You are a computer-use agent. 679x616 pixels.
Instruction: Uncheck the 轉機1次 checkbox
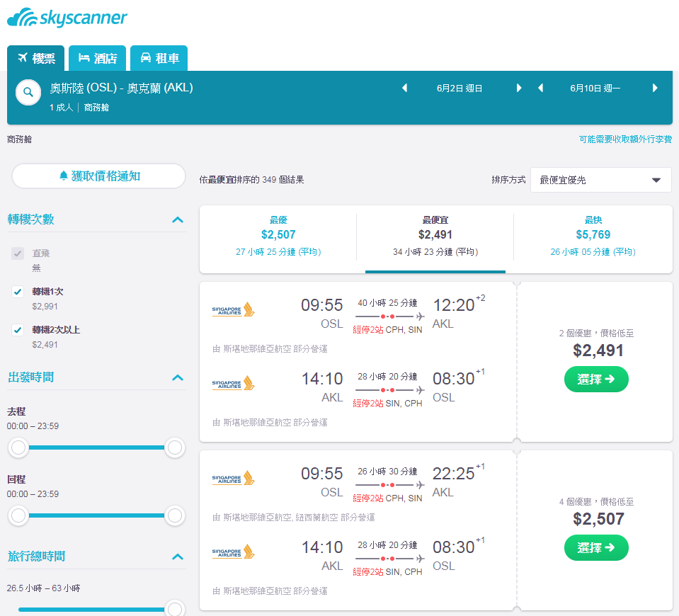tap(18, 292)
